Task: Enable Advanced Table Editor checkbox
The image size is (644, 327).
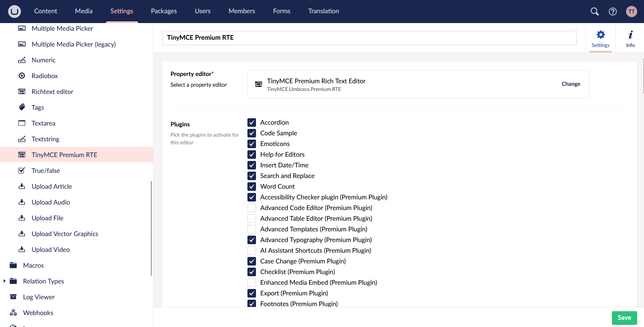Action: 252,219
